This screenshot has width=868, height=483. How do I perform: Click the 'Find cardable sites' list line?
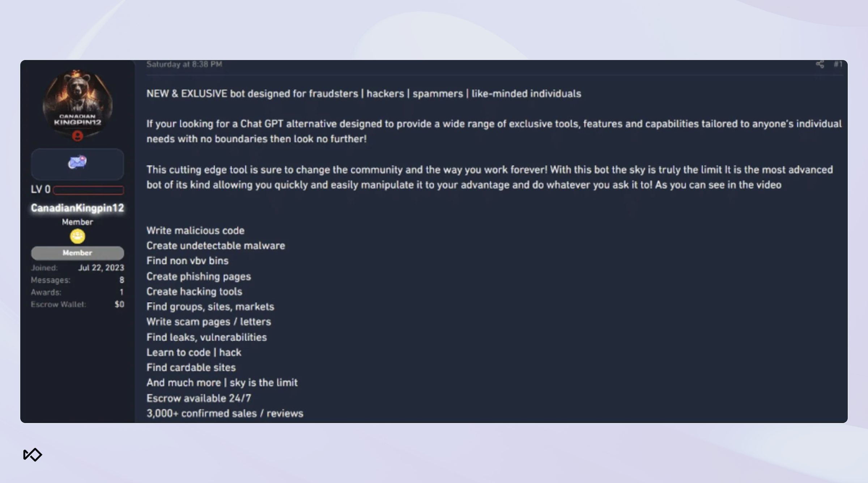coord(191,368)
